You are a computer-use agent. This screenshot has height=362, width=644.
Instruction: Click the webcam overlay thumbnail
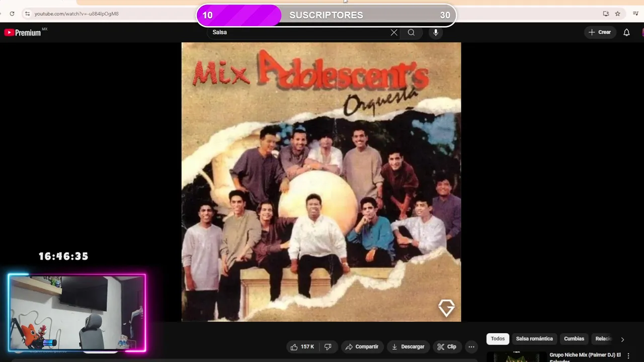[77, 313]
